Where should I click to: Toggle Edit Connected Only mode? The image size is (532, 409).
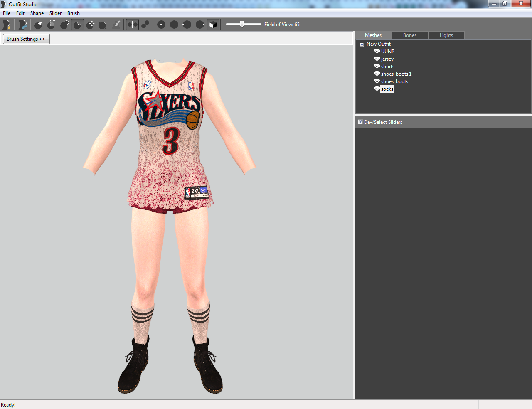click(145, 25)
